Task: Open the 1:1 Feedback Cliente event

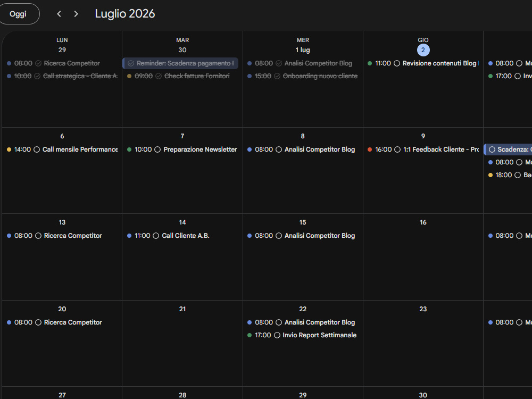Action: (423, 149)
